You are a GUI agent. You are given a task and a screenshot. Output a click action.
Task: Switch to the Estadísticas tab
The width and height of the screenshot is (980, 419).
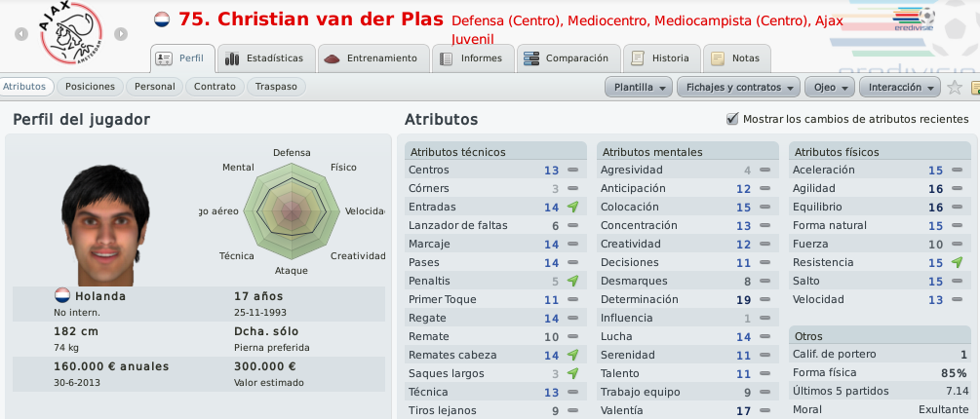click(x=265, y=58)
